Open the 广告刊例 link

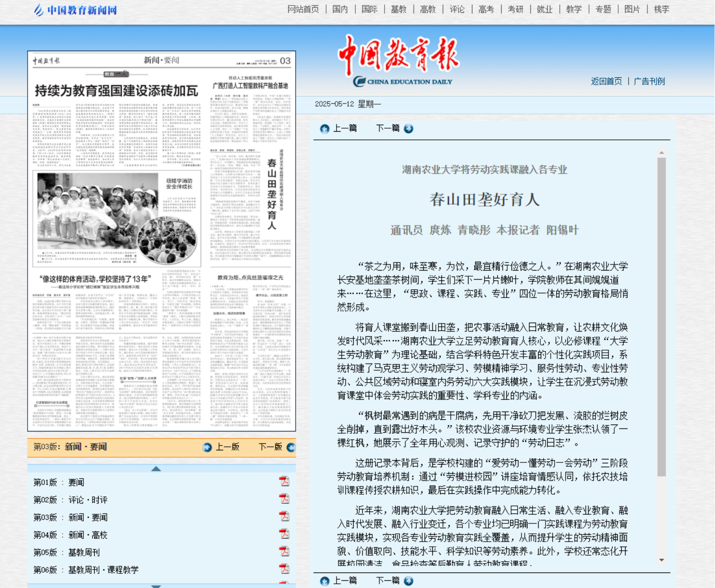pyautogui.click(x=649, y=81)
